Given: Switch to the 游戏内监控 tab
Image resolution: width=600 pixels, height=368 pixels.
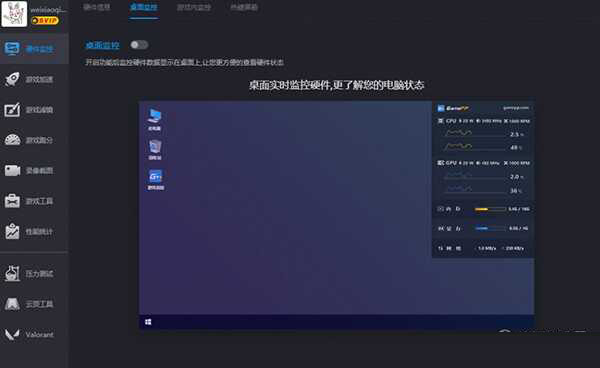Looking at the screenshot, I should [194, 7].
